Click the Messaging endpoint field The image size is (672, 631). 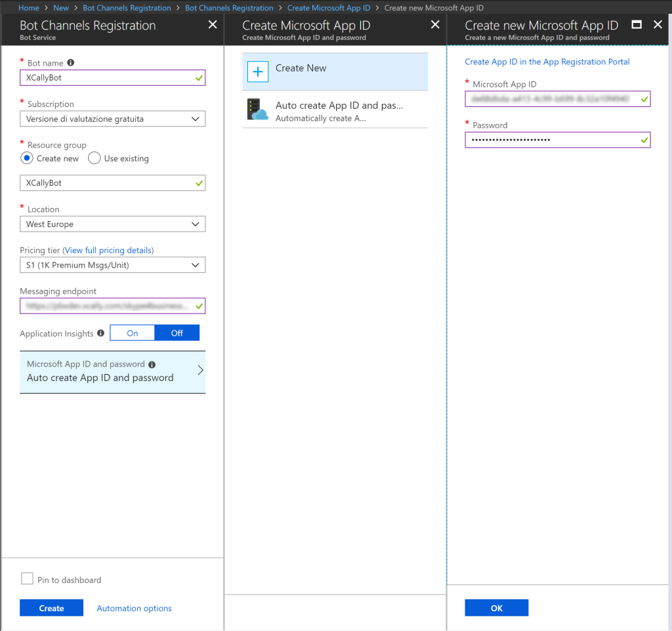pyautogui.click(x=113, y=306)
